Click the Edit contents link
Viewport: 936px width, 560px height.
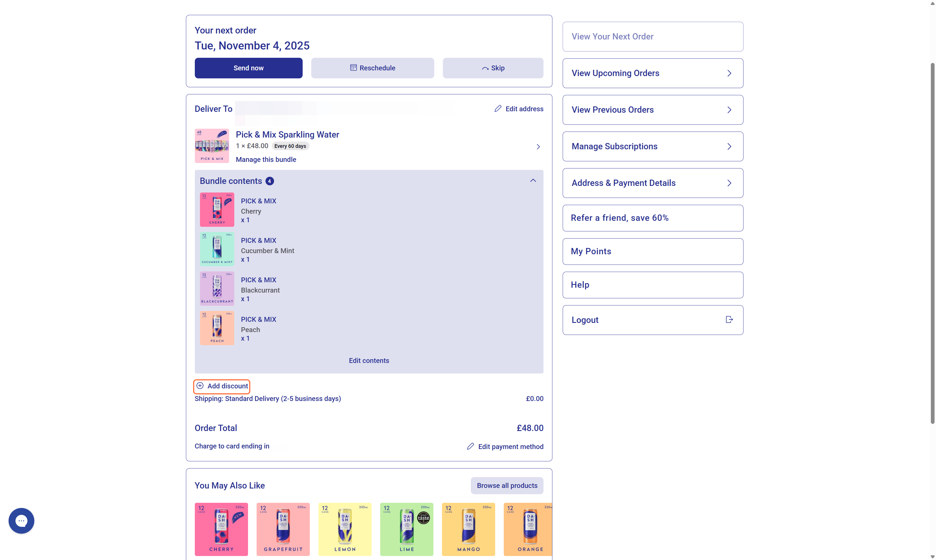(x=369, y=360)
